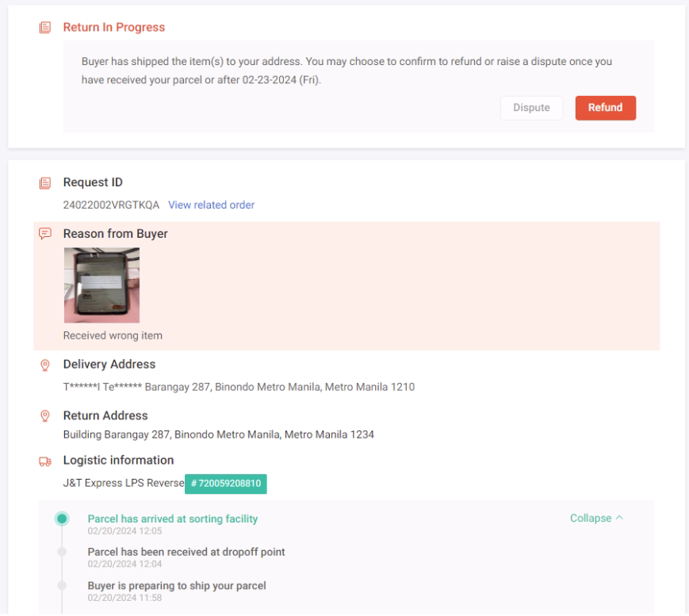
Task: Click the green status dot for sorting facility update
Action: pos(62,518)
